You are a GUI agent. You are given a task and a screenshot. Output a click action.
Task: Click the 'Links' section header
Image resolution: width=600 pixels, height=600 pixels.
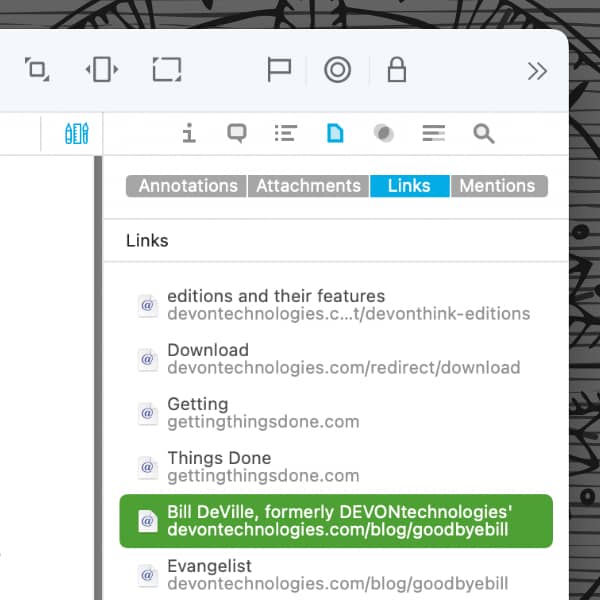click(x=147, y=241)
